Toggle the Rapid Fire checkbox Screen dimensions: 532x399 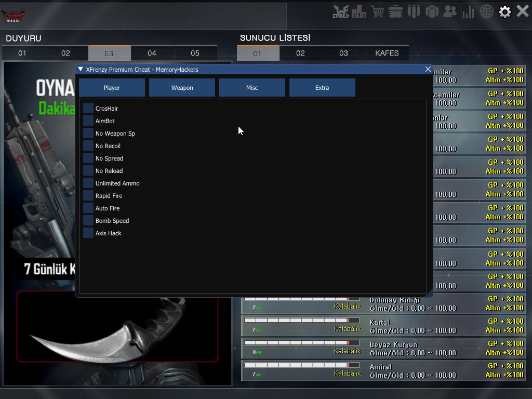click(x=88, y=196)
